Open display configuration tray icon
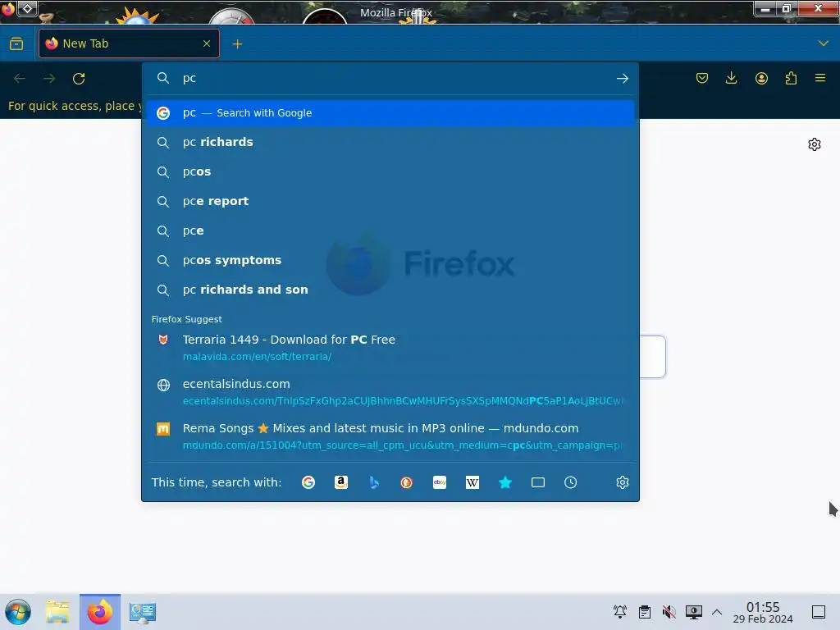 [693, 611]
